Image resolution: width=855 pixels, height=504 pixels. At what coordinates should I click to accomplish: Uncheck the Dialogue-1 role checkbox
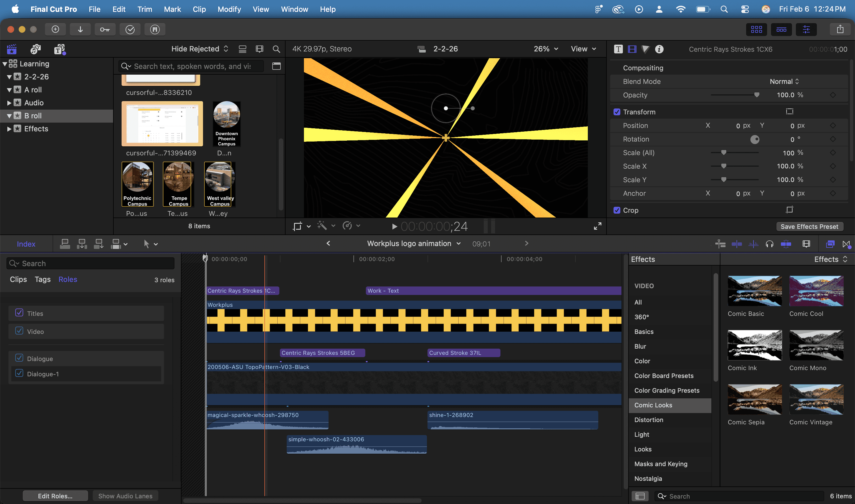pos(20,373)
